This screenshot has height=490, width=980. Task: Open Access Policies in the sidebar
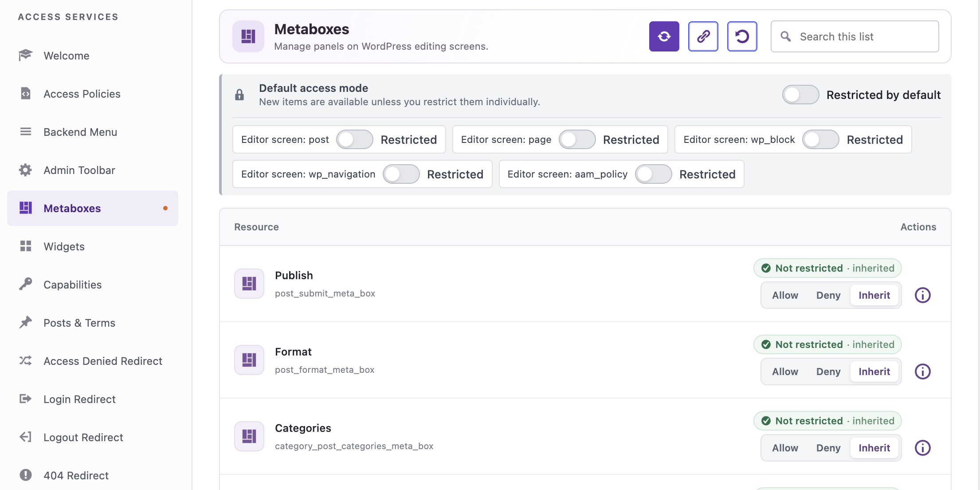(93, 94)
